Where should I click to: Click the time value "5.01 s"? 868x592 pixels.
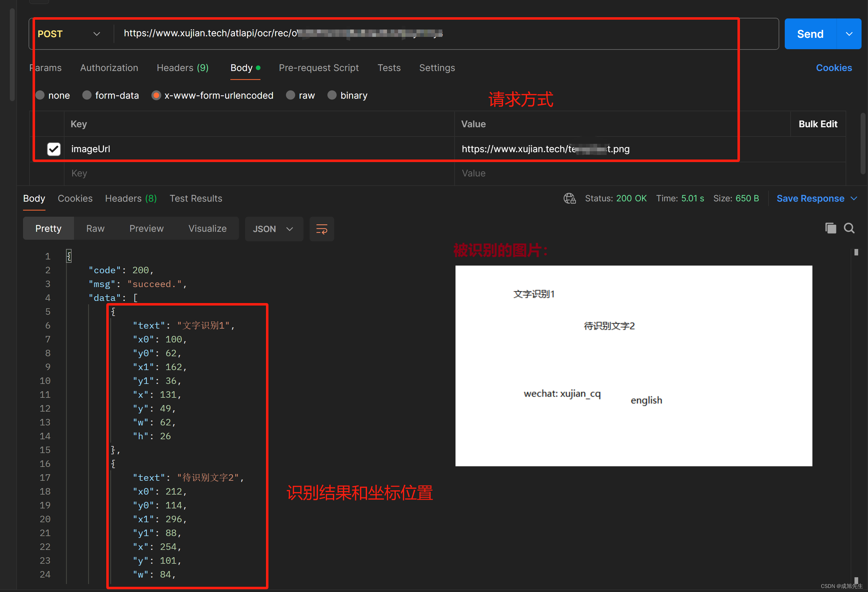[x=692, y=199]
